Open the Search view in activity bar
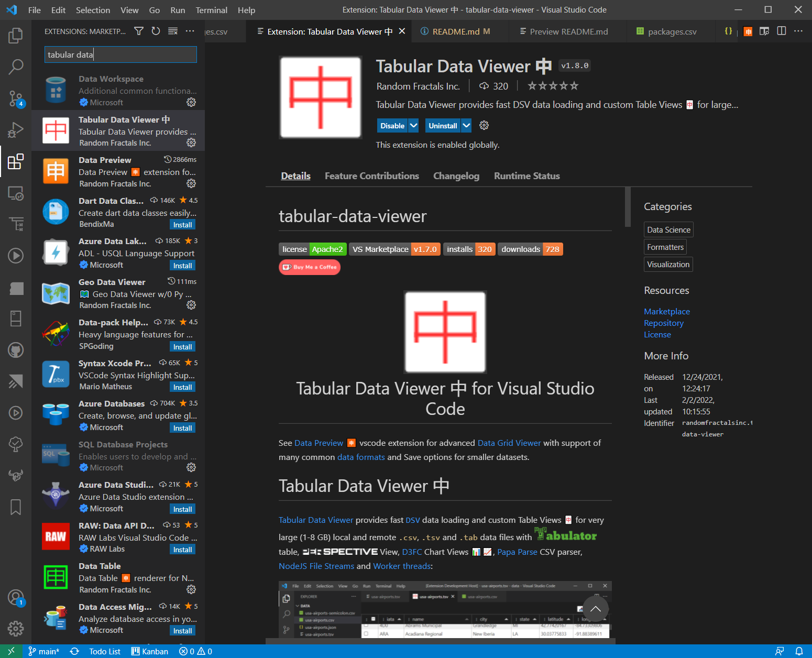The image size is (812, 658). point(16,67)
